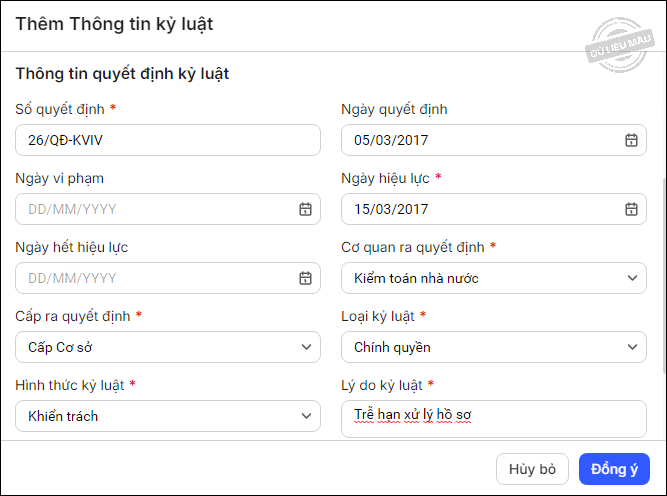
Task: Confirm with the Đồng ý button
Action: point(614,469)
